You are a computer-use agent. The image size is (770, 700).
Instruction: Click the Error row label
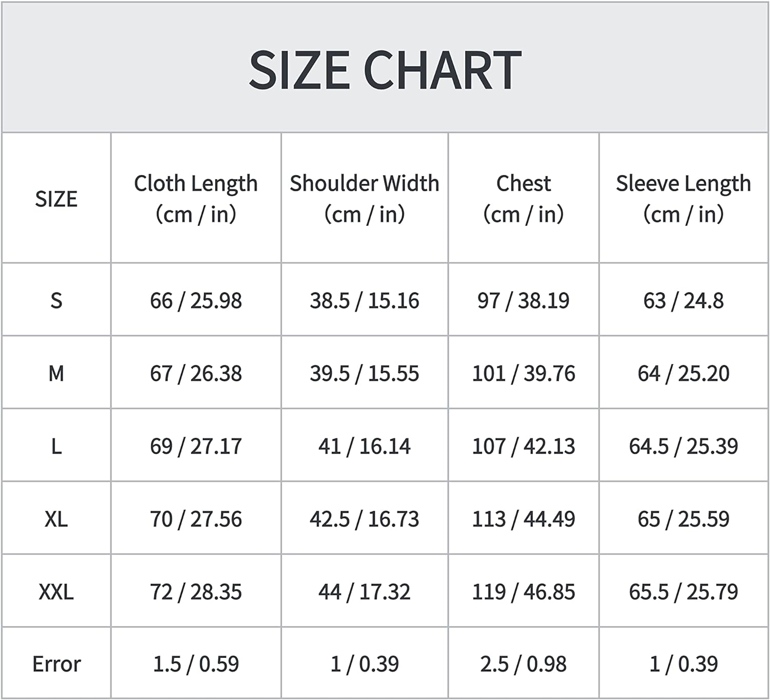(56, 664)
